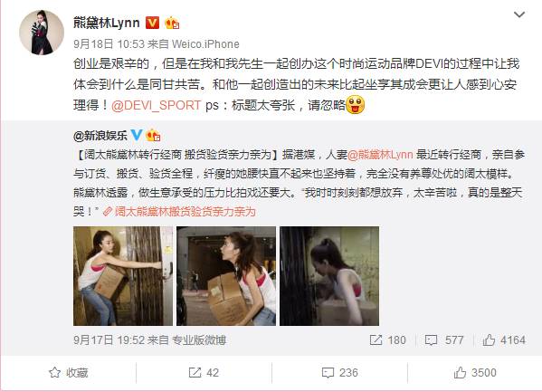Click the crown membership icon beside 熊黛林Lynn
The width and height of the screenshot is (542, 392).
coord(172,24)
